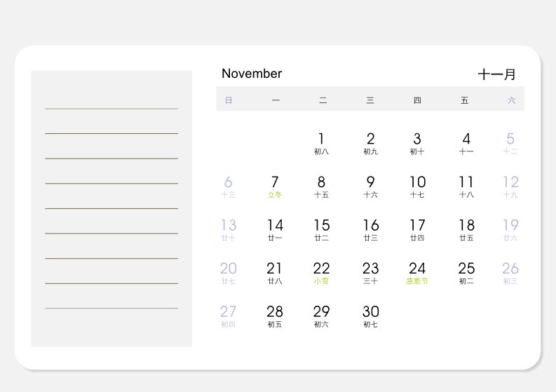Click the date November 7 立冬
Viewport: 556px width, 392px height.
click(275, 187)
